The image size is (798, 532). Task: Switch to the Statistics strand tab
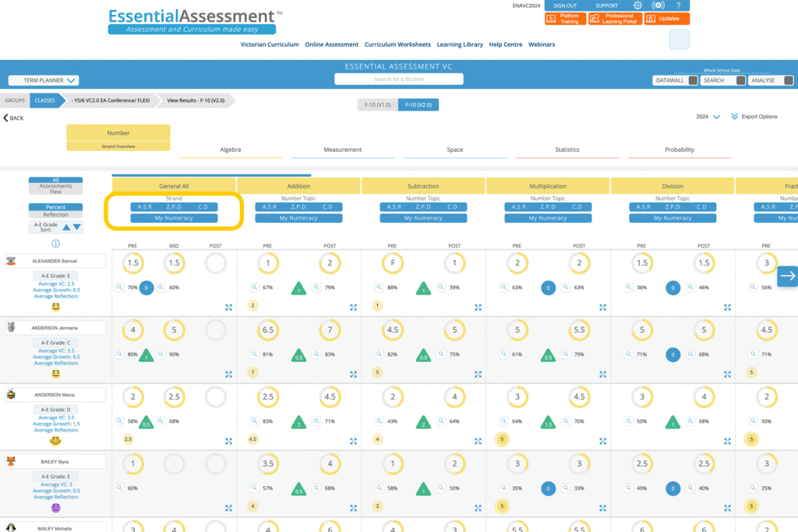[x=567, y=150]
